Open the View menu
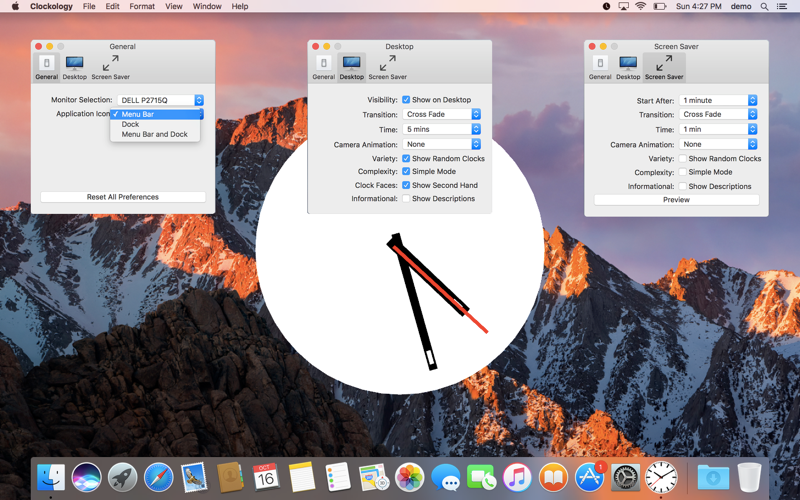800x500 pixels. (173, 6)
